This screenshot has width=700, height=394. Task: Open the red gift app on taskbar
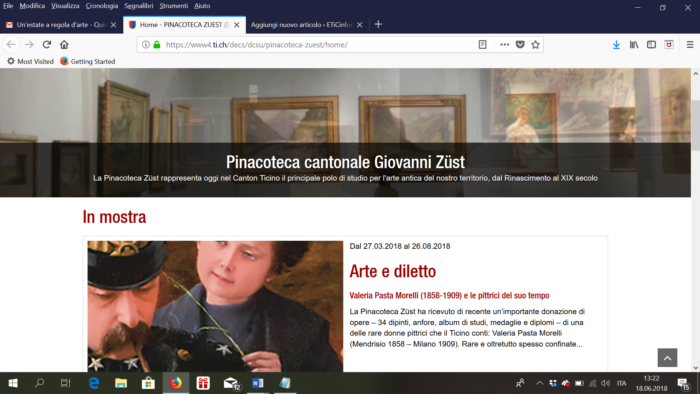(x=203, y=383)
